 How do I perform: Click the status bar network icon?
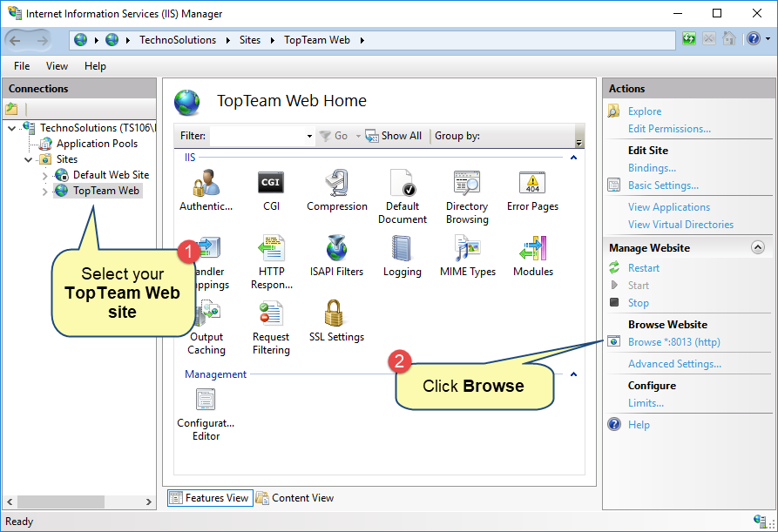(760, 521)
